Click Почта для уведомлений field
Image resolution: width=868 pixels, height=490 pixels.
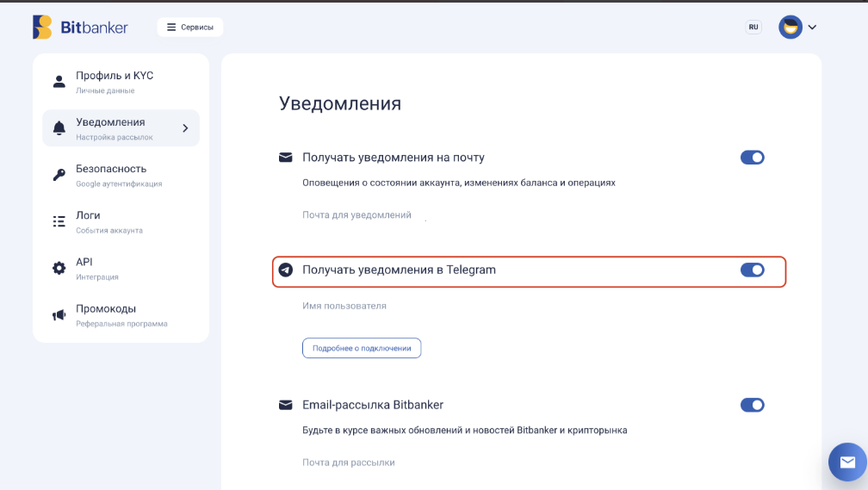pos(356,214)
